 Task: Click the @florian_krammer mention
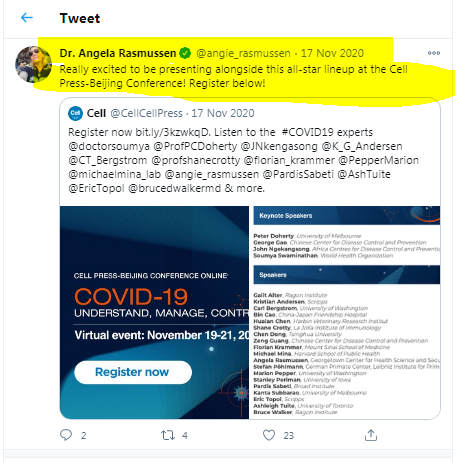[289, 160]
